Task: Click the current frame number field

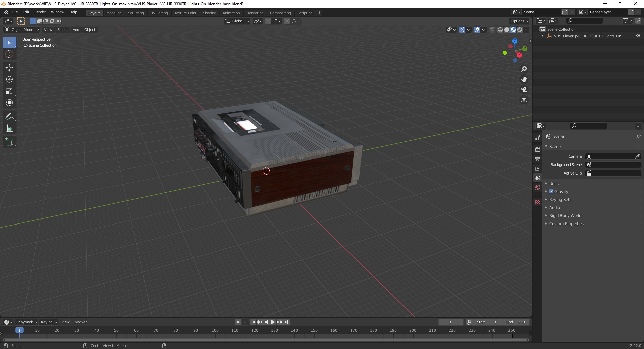Action: tap(450, 322)
